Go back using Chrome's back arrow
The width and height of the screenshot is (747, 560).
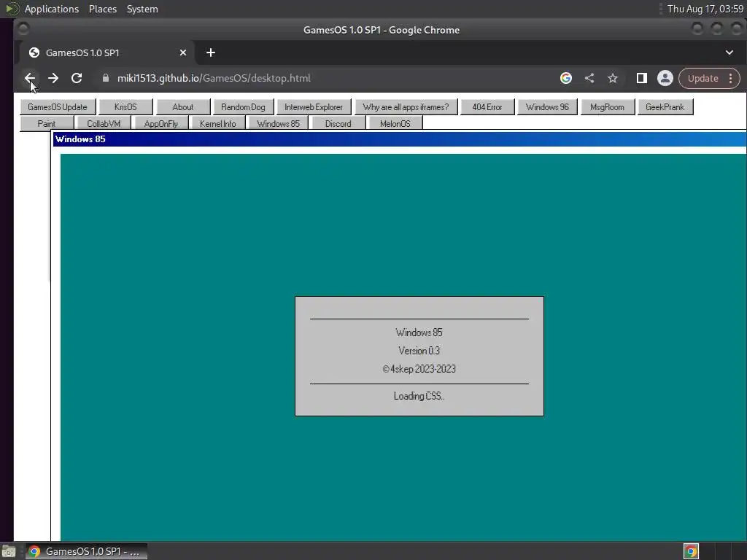pyautogui.click(x=30, y=78)
